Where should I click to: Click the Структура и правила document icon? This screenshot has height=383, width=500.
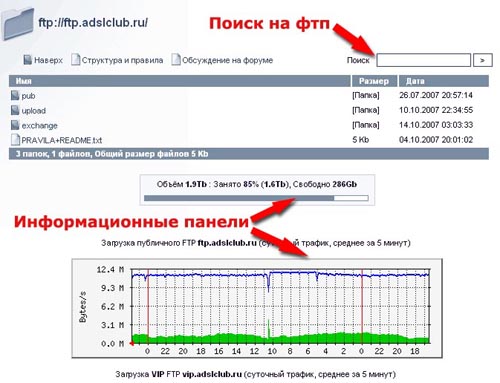[76, 60]
